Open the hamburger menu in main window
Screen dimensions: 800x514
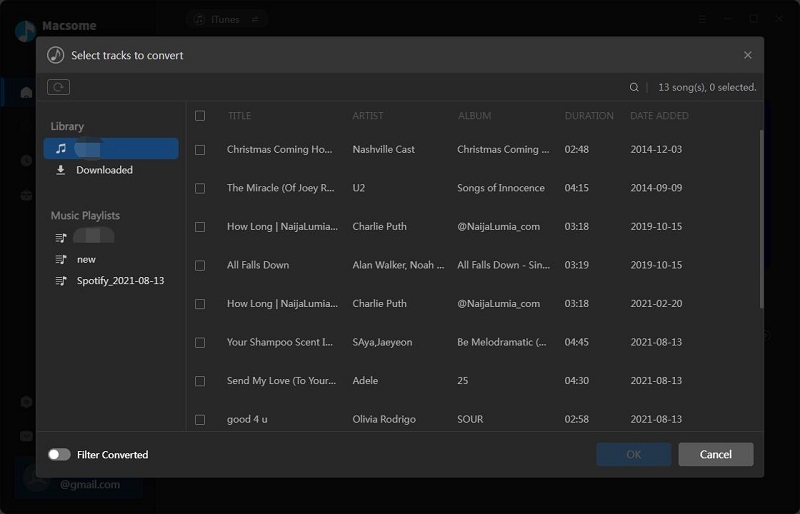[x=702, y=19]
